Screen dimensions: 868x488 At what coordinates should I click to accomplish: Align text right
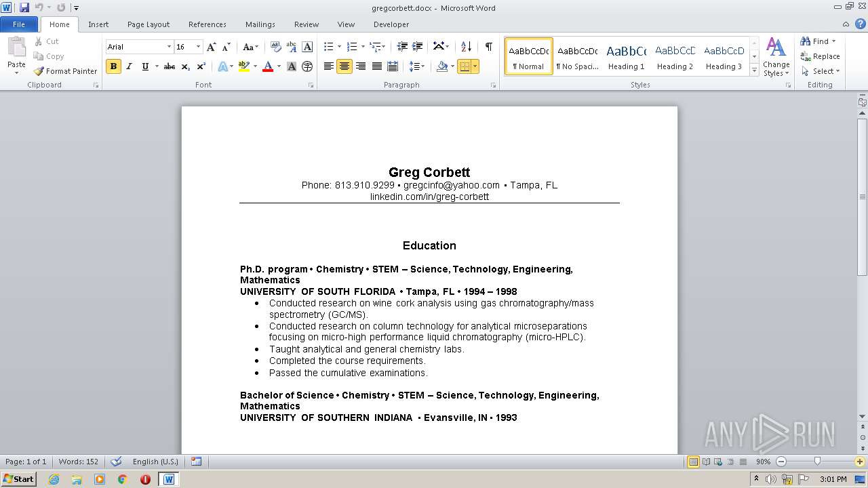(361, 66)
